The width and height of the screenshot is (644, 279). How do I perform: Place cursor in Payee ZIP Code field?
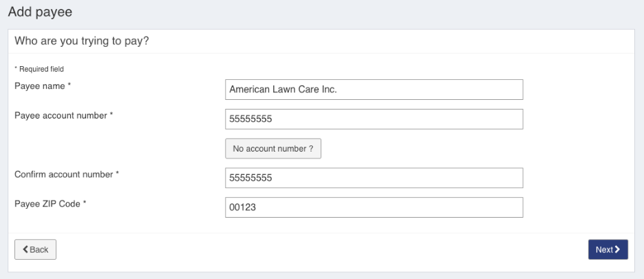[x=374, y=207]
